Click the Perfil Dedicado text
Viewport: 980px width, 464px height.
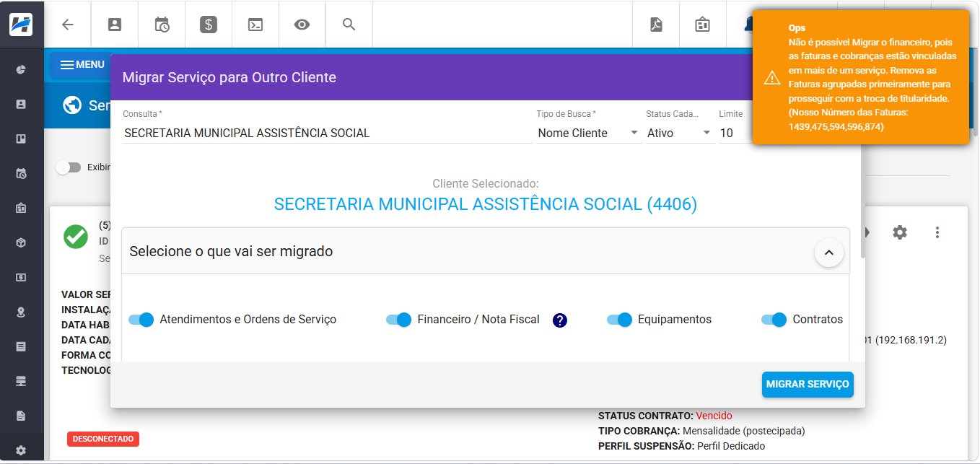click(x=731, y=446)
